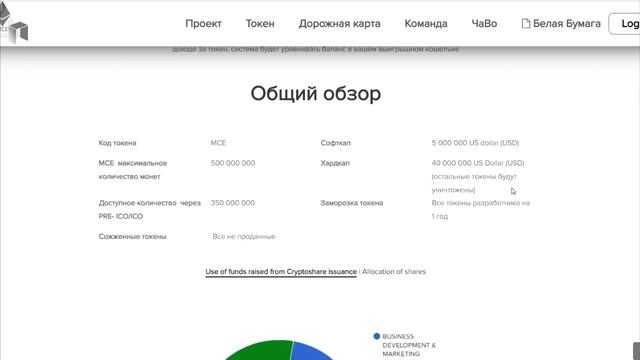This screenshot has width=640, height=360.
Task: Click the Общий обзор heading
Action: (x=316, y=93)
